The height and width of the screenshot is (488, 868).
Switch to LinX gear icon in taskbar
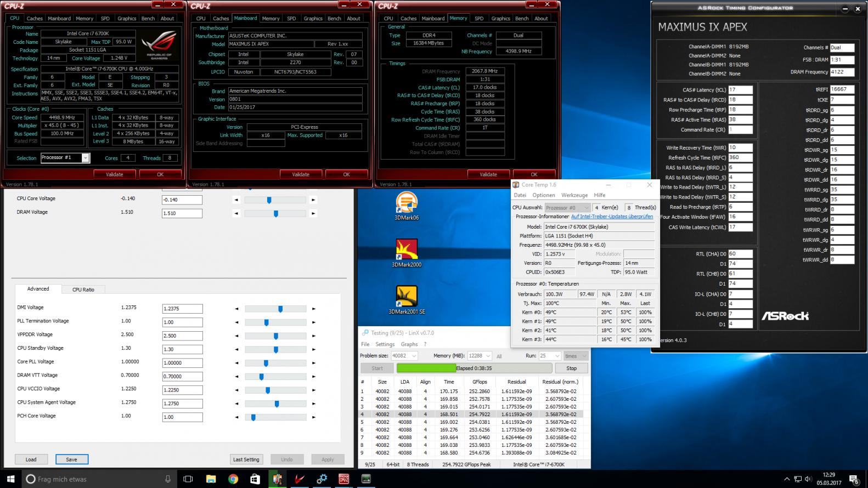coord(322,479)
